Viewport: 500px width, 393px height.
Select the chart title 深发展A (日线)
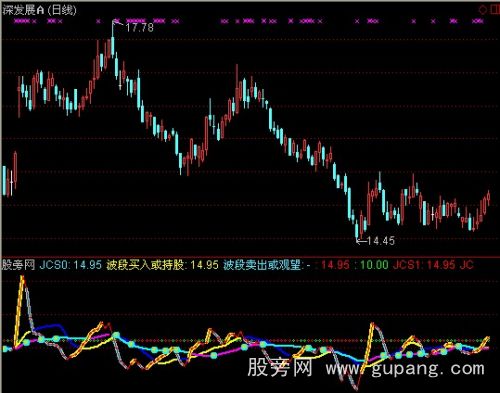(x=39, y=10)
